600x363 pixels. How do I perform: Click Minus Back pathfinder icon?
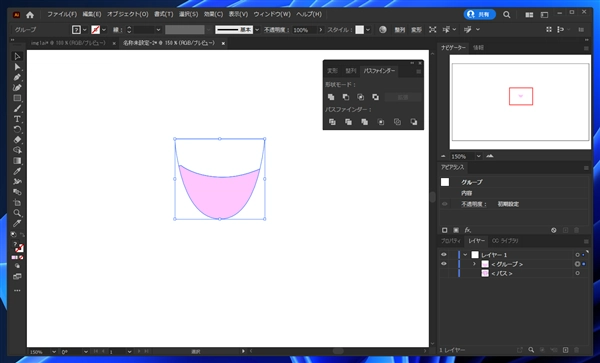pyautogui.click(x=414, y=122)
